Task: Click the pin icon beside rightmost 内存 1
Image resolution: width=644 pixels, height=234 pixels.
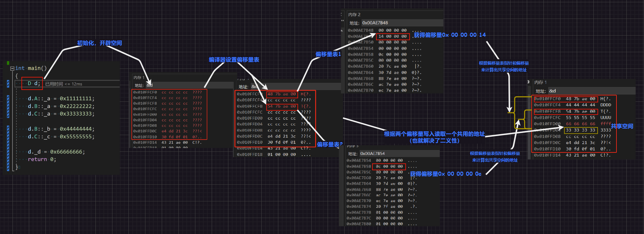Action: 528,82
